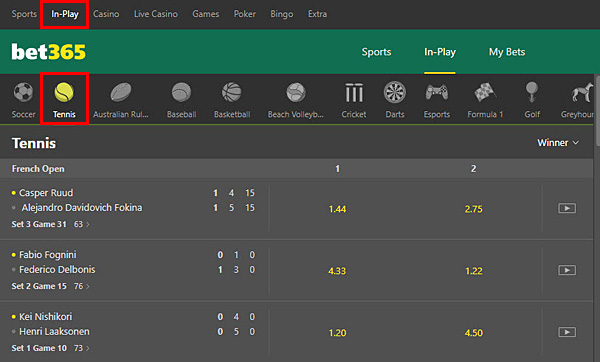600x362 pixels.
Task: Bet on Casper Ruud at 1.44
Action: pyautogui.click(x=337, y=209)
